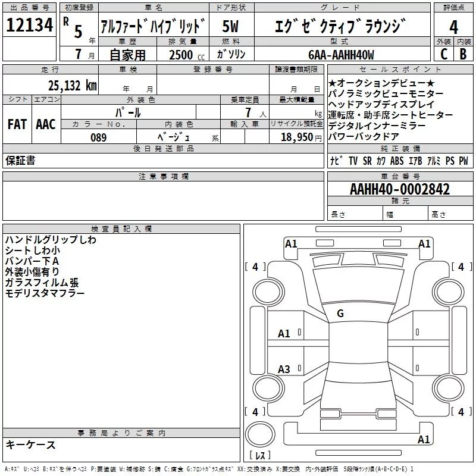Select the grade エグゼクティブラウンジ
Image resolution: width=476 pixels, height=476 pixels.
340,26
